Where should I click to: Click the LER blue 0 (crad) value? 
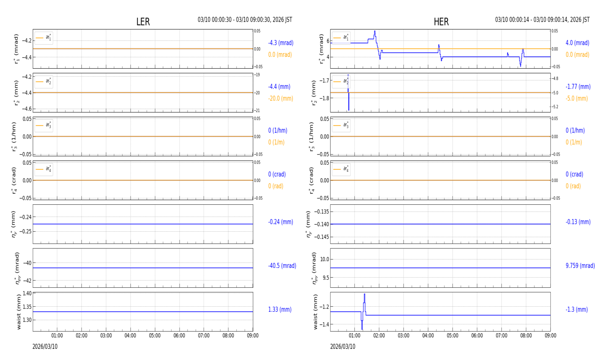tap(277, 174)
